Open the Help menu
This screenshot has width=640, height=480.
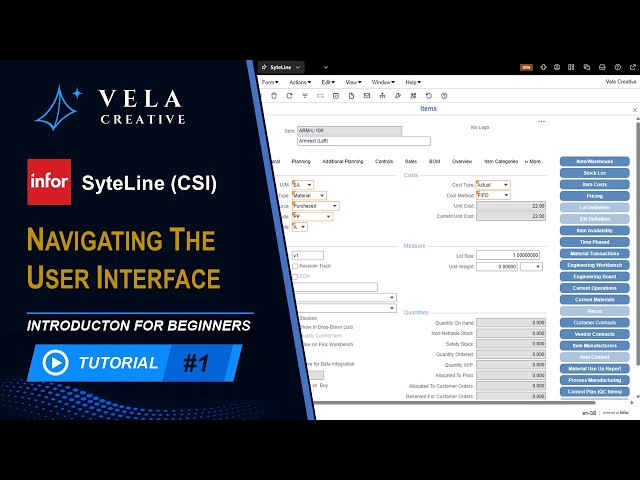point(413,82)
